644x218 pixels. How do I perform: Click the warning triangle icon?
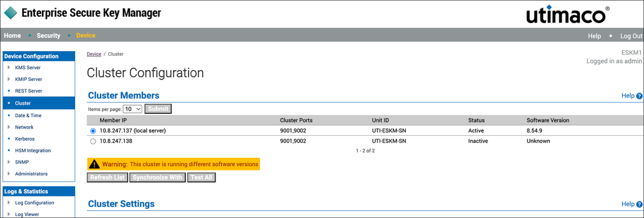[x=94, y=164]
